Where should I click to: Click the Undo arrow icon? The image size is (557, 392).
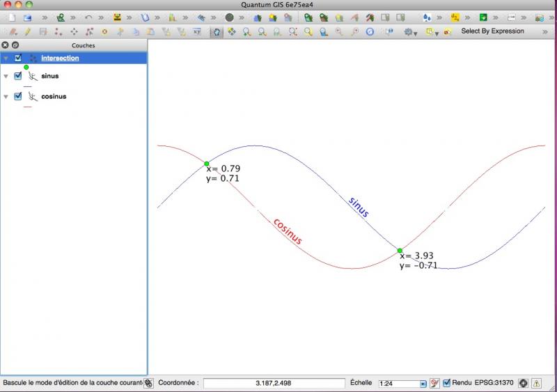88,17
